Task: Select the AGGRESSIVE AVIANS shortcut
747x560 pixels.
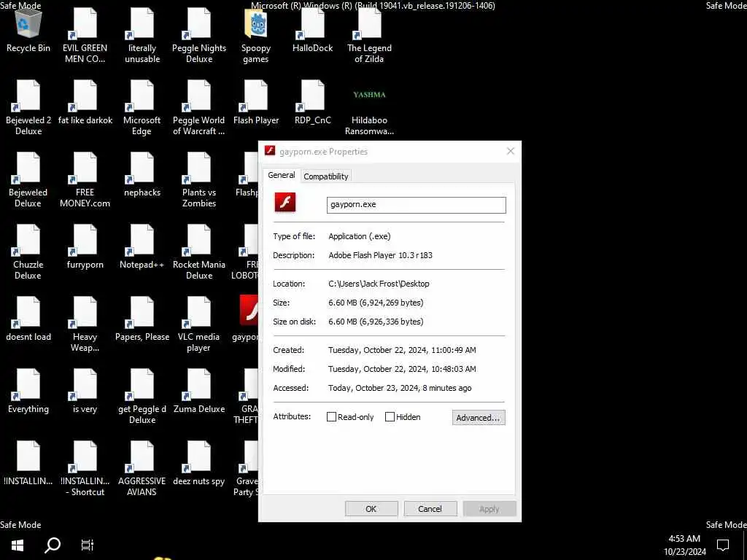Action: click(142, 470)
